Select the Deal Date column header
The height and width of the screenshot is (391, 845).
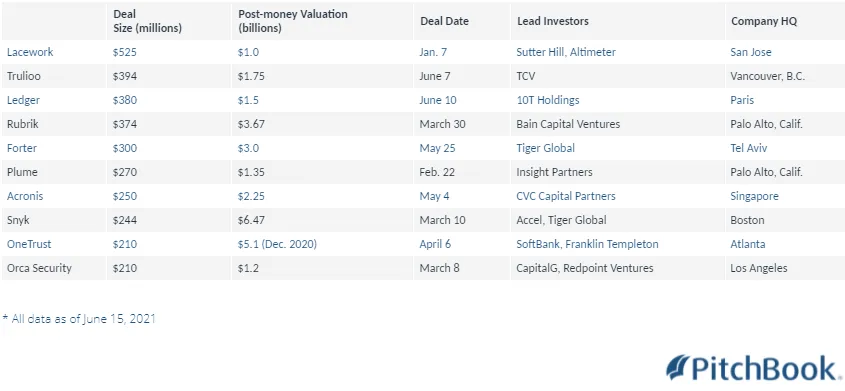coord(444,22)
